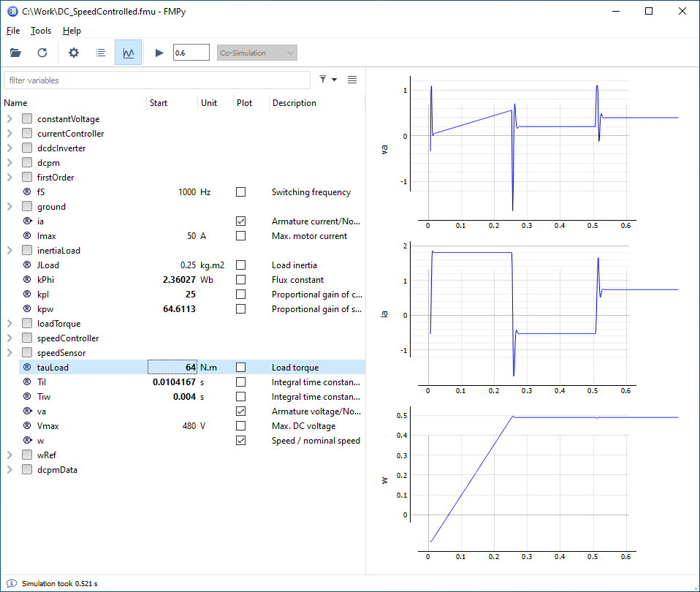Open the File menu

pos(12,30)
